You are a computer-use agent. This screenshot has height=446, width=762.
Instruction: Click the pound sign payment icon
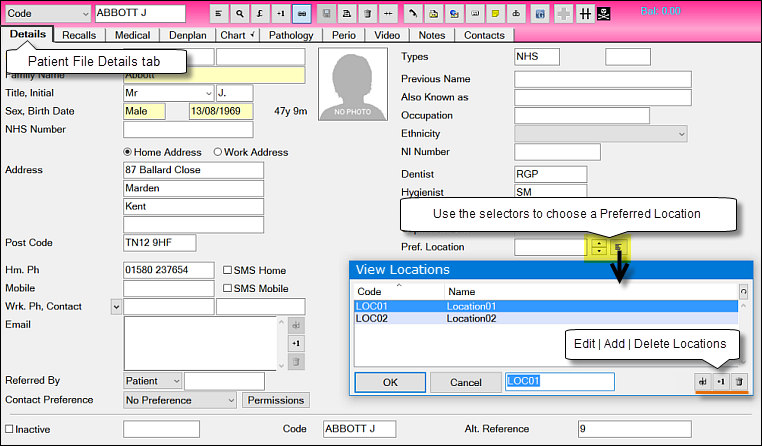tap(260, 14)
